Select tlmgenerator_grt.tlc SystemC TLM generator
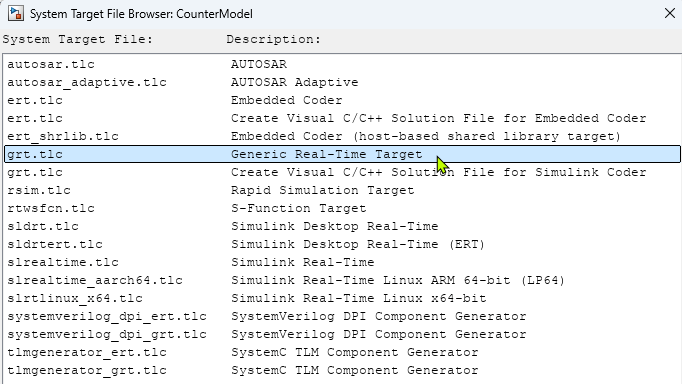The width and height of the screenshot is (682, 384). click(x=342, y=371)
